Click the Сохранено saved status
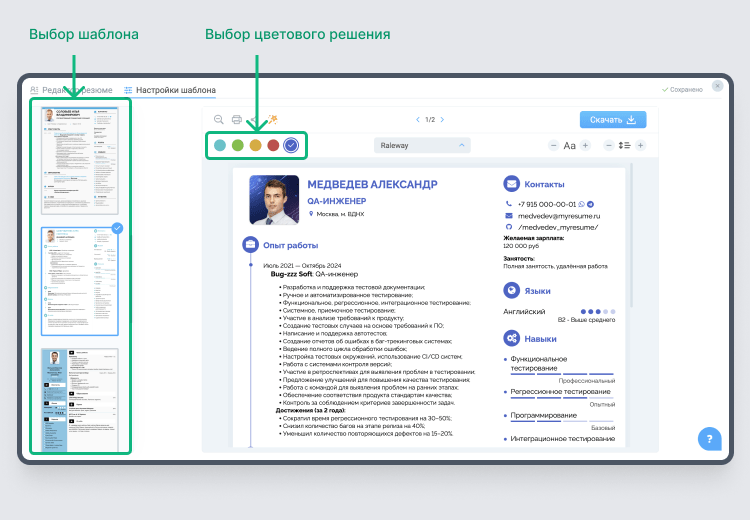 coord(682,89)
